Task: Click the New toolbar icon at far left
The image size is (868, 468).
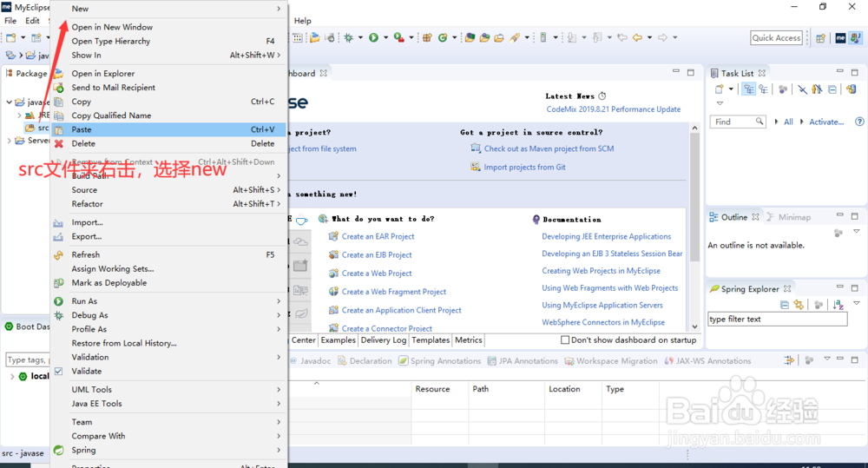Action: [11, 37]
